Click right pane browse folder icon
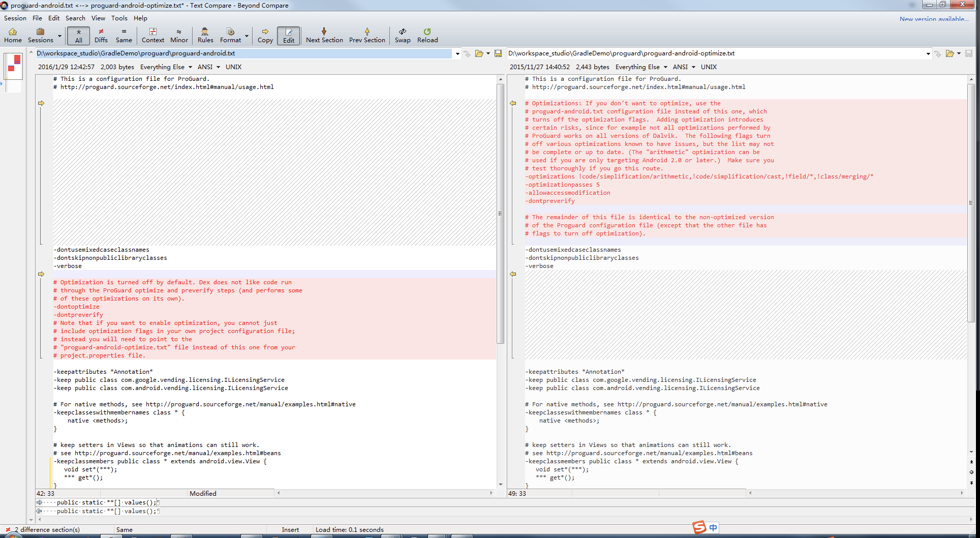Viewport: 980px width, 538px height. tap(950, 53)
